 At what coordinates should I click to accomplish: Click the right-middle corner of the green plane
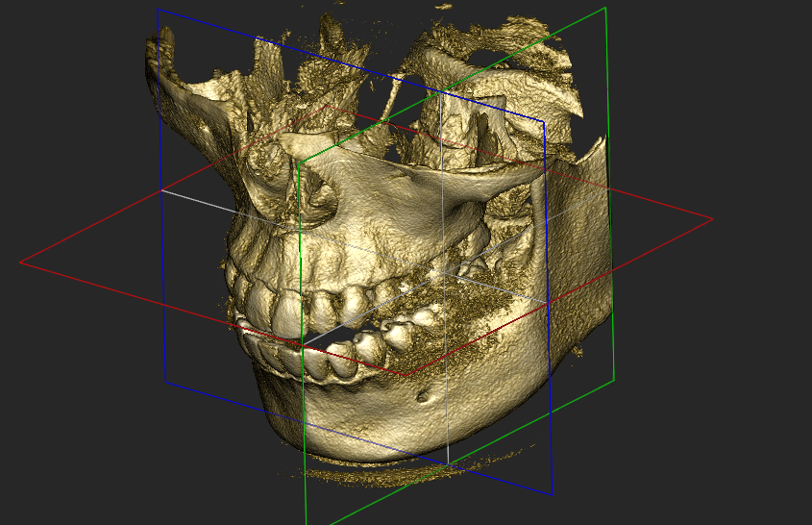(613, 380)
